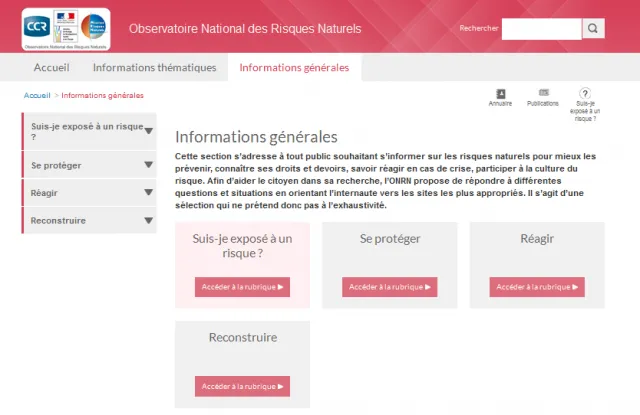Click the Informations générales page heading
The width and height of the screenshot is (640, 415).
(x=256, y=137)
